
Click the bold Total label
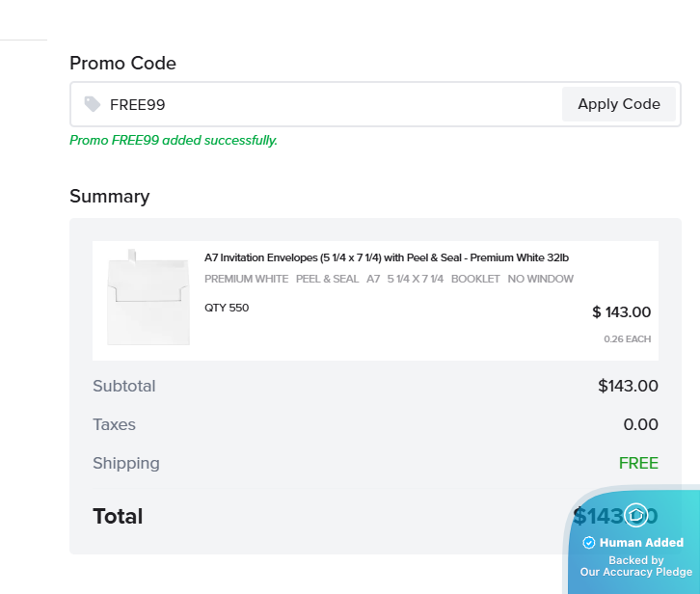point(118,516)
